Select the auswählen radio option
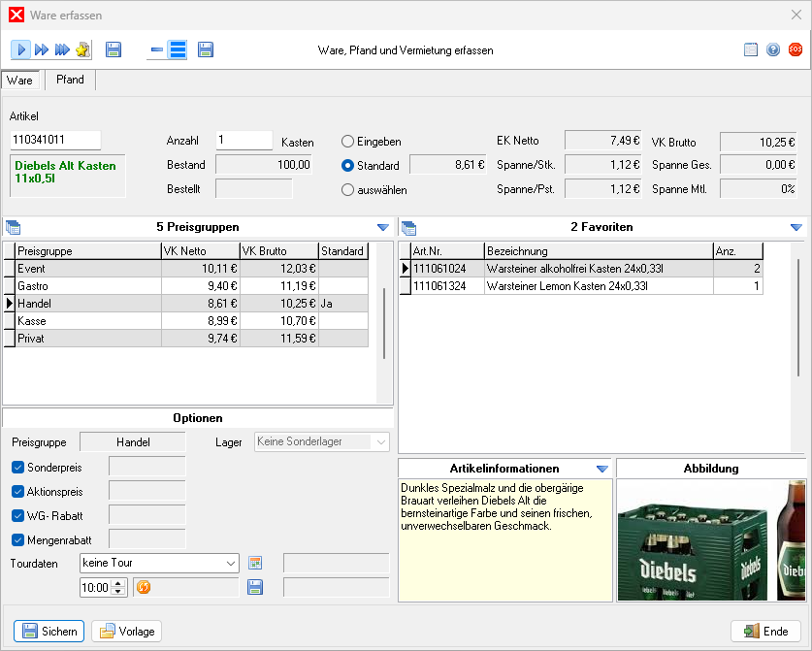 pyautogui.click(x=348, y=190)
